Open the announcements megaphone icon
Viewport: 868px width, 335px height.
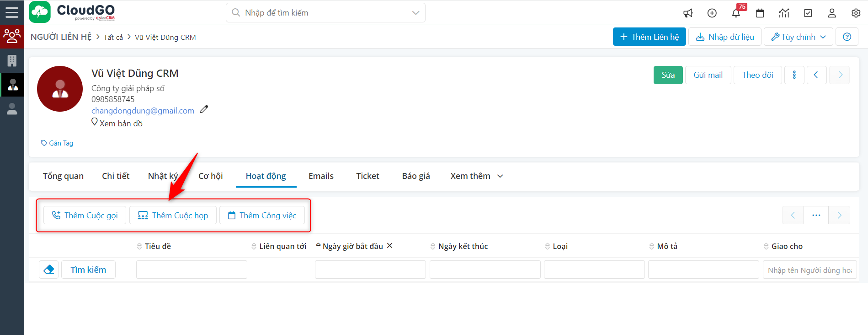[688, 13]
